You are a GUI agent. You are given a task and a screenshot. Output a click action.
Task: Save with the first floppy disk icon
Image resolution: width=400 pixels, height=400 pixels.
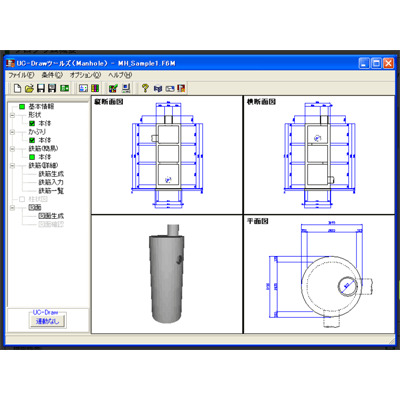click(x=41, y=88)
